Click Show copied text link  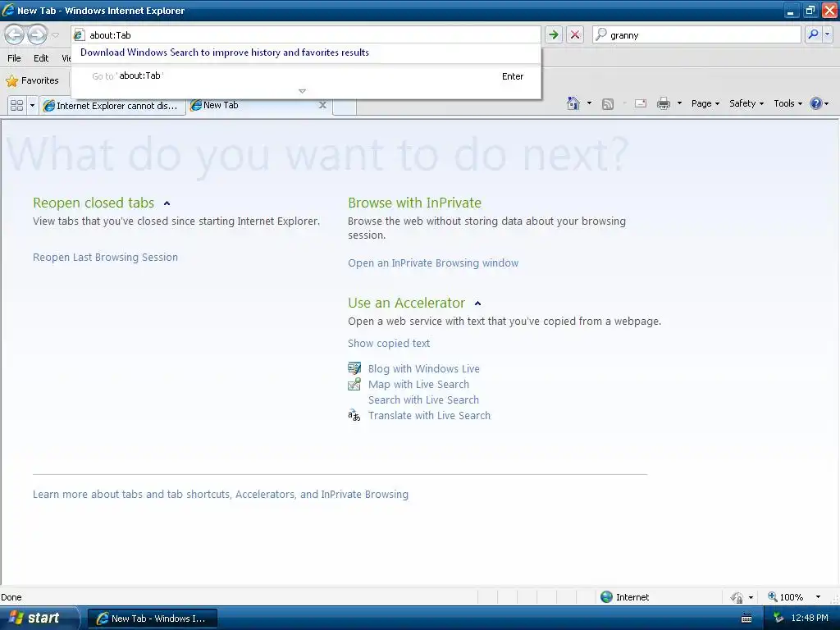point(388,344)
